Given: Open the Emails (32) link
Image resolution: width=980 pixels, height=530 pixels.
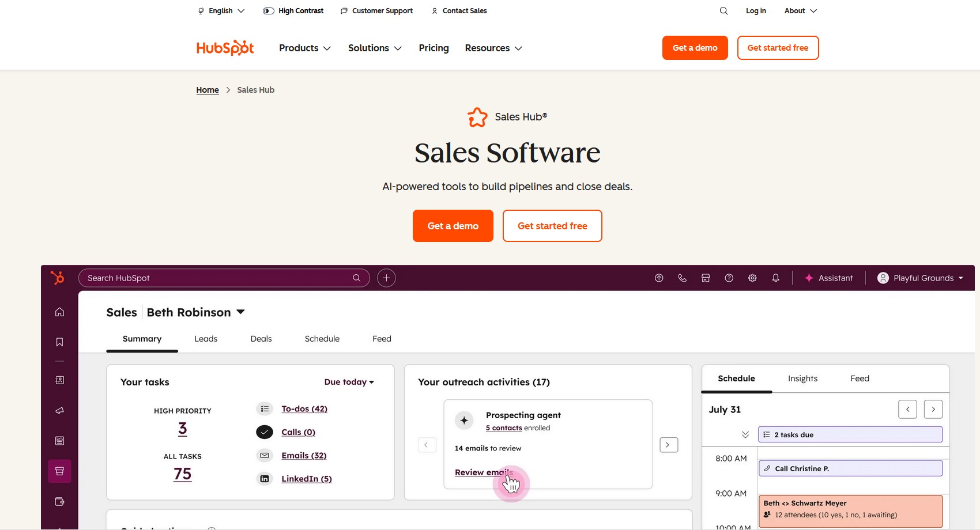Looking at the screenshot, I should click(304, 456).
